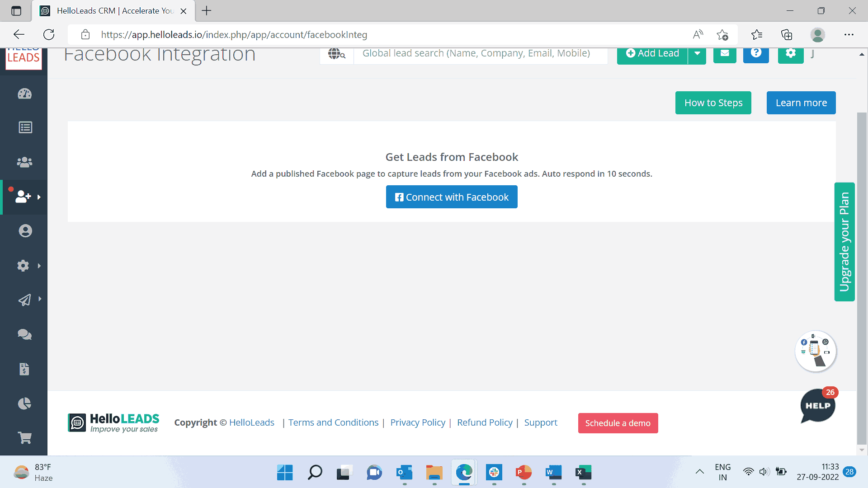
Task: Open the chat bubbles icon in sidebar
Action: tap(24, 334)
